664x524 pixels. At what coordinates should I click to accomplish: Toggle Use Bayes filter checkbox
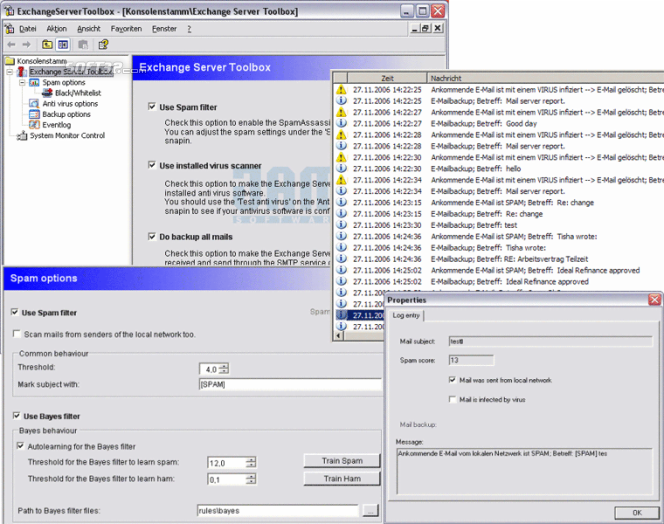(x=17, y=416)
